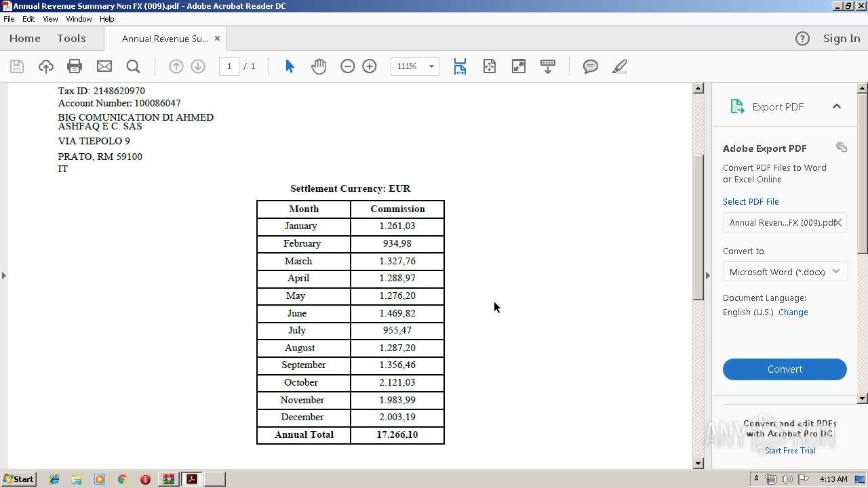This screenshot has height=488, width=868.
Task: Open Internet Explorer from taskbar
Action: point(54,479)
